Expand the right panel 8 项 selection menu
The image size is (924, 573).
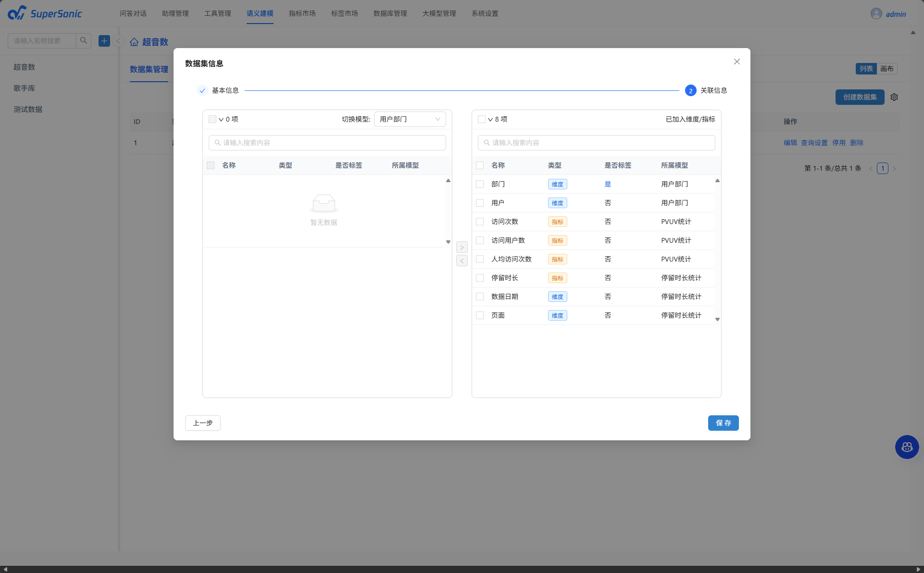click(490, 119)
